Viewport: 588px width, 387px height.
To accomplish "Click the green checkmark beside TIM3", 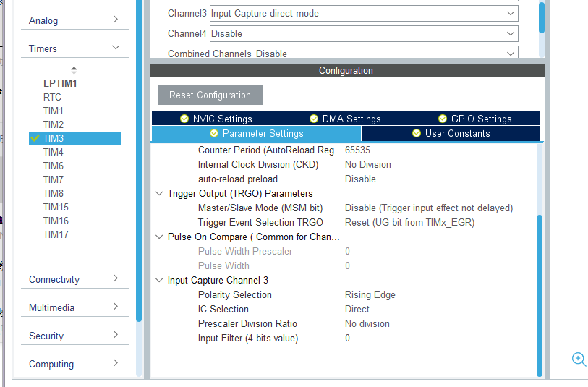I will tap(35, 138).
